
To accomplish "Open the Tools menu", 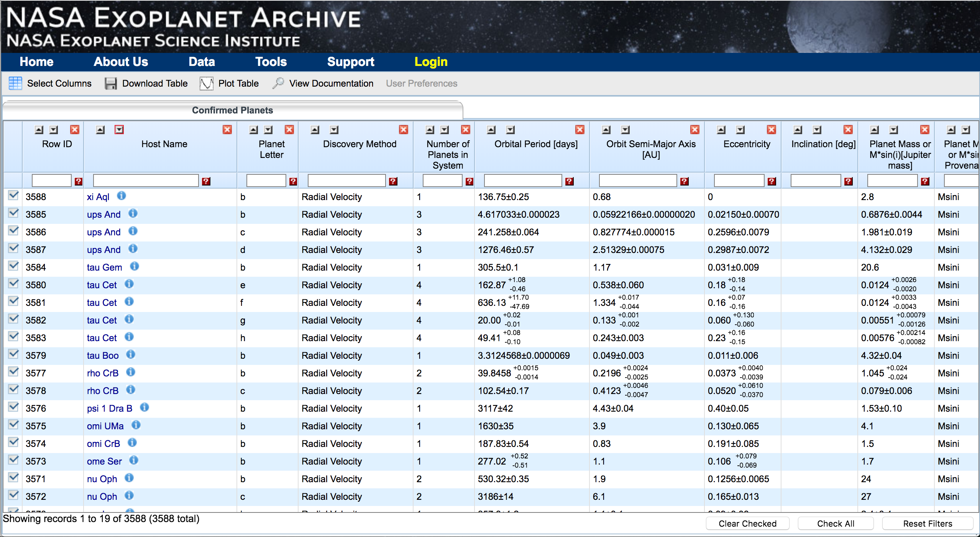I will [x=271, y=62].
